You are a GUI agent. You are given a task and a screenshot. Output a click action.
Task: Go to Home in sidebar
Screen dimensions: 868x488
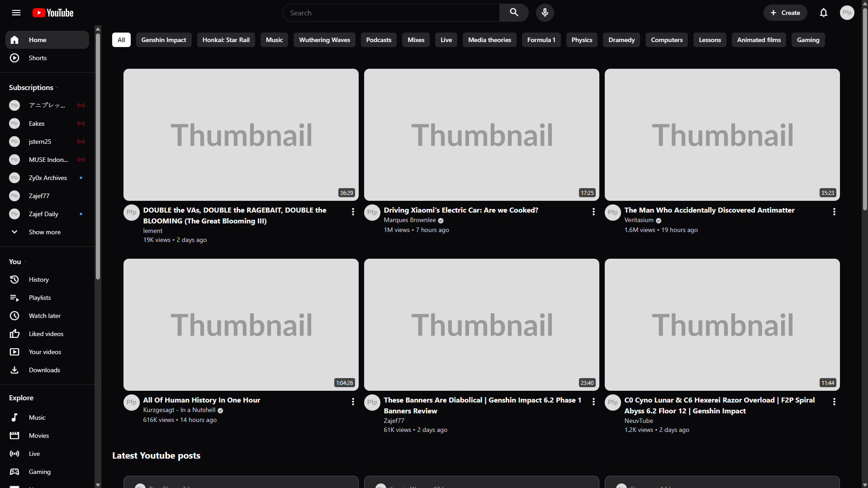[47, 40]
